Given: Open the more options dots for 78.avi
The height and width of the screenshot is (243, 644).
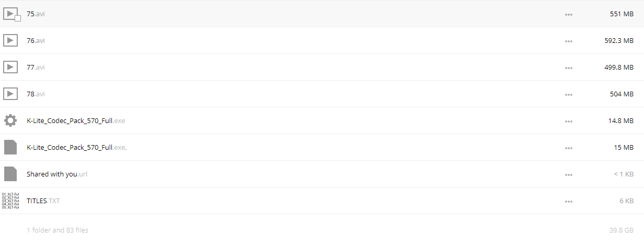Looking at the screenshot, I should pos(569,94).
